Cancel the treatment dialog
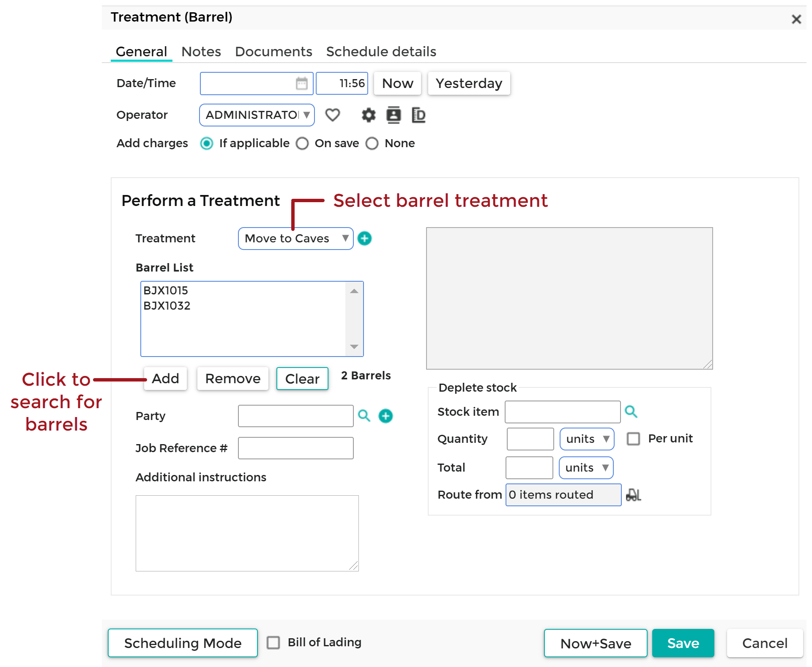 pyautogui.click(x=765, y=643)
